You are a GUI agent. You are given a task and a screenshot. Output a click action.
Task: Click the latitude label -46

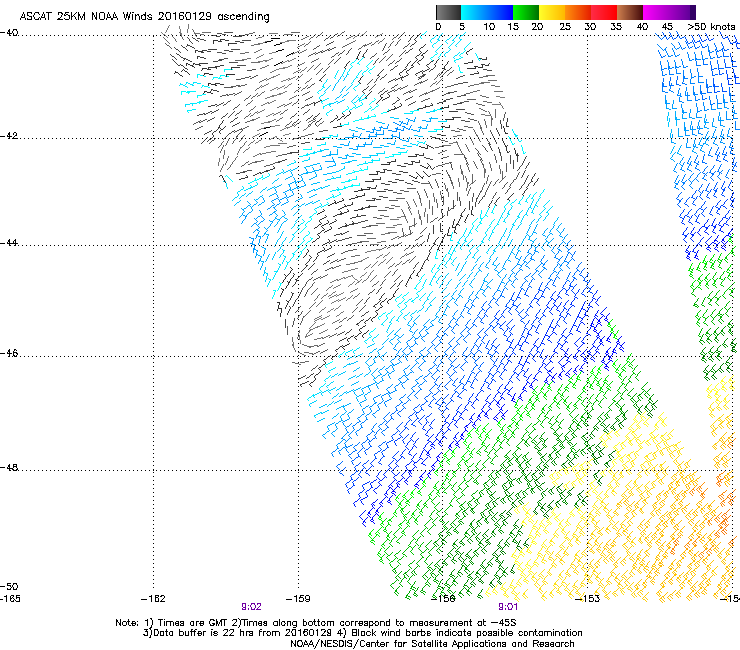[9, 354]
